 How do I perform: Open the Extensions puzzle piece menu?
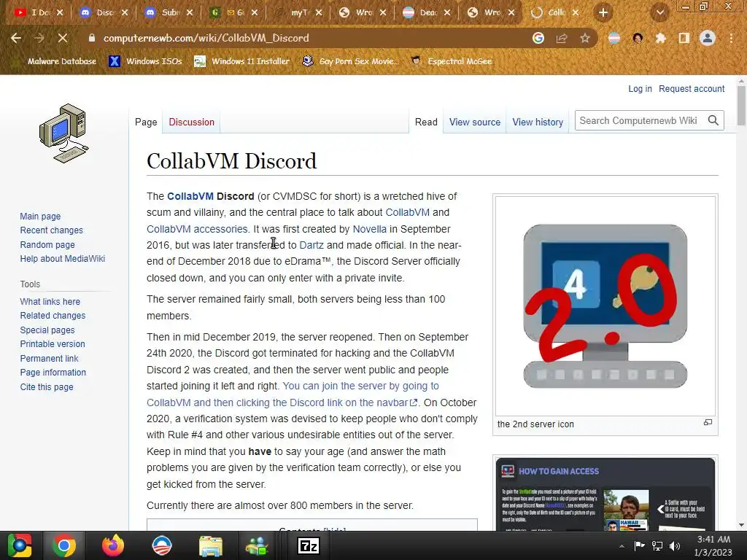click(660, 38)
